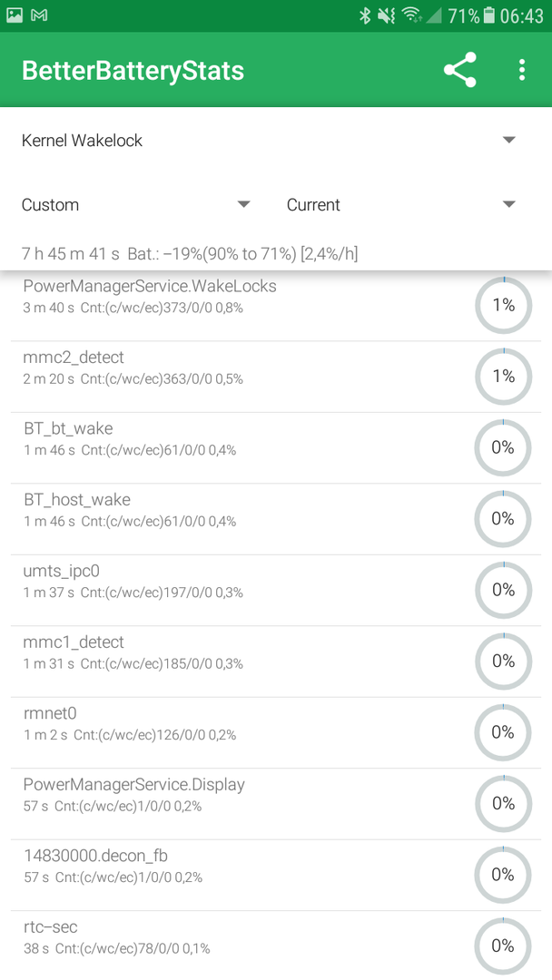
Task: Select the BT_bt_wake list item
Action: pyautogui.click(x=276, y=448)
